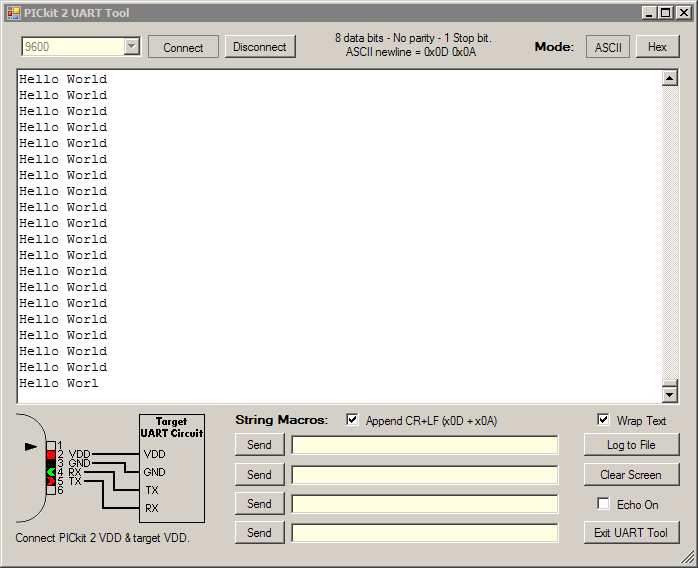Viewport: 698px width, 568px height.
Task: Maximize the PICkit 2 UART Tool window
Action: click(x=666, y=12)
